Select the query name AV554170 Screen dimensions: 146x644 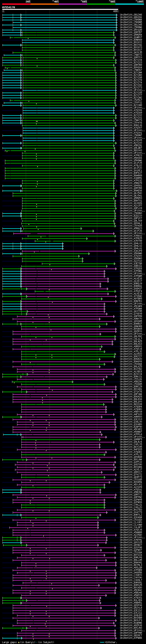(x=8, y=8)
